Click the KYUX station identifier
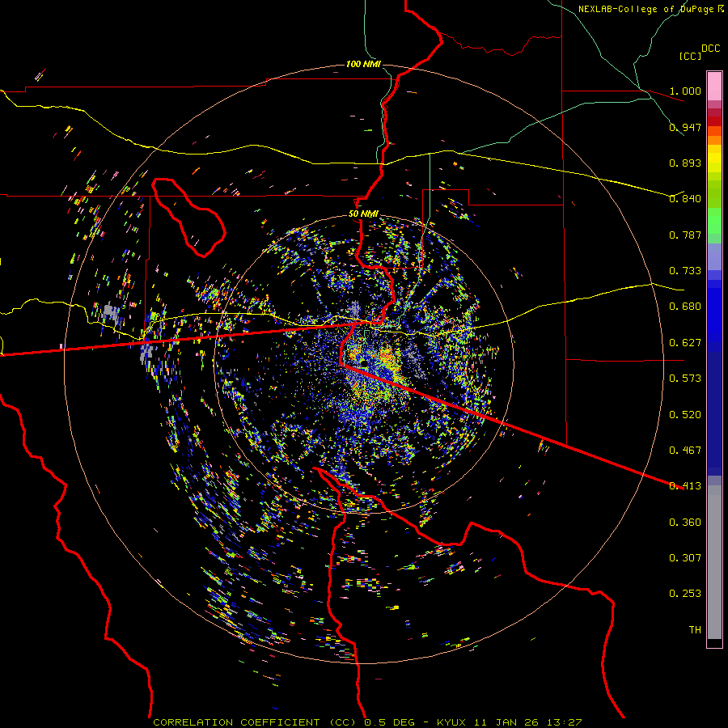 pos(452,722)
